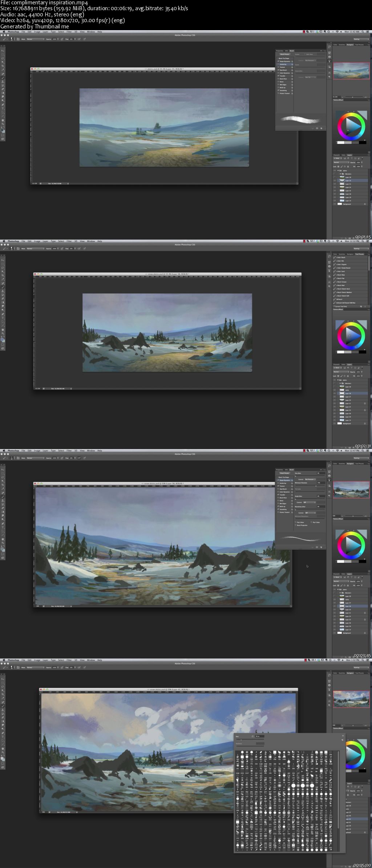Open Image menu in the 00:02:31 frame

(x=37, y=241)
